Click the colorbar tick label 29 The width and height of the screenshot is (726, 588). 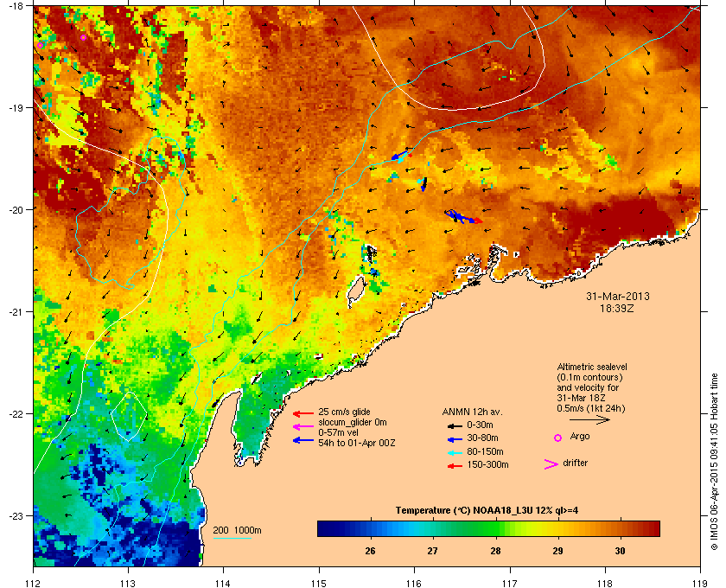click(558, 551)
